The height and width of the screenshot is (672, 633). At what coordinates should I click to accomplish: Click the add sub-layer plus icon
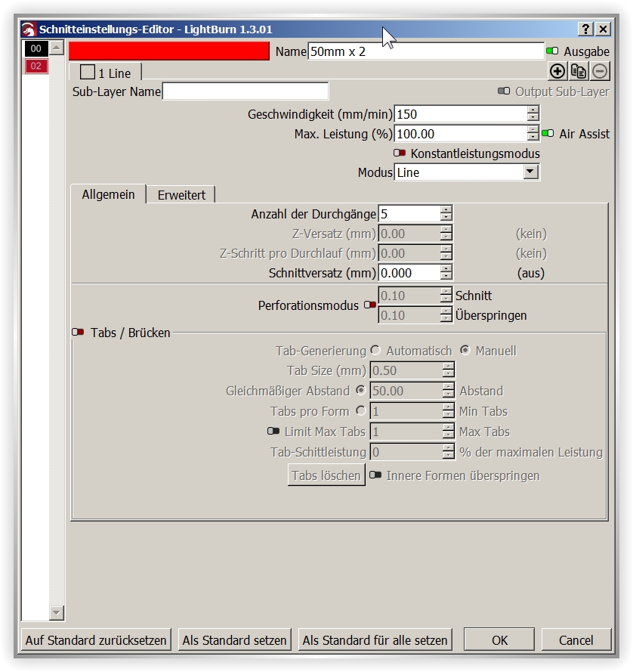557,71
